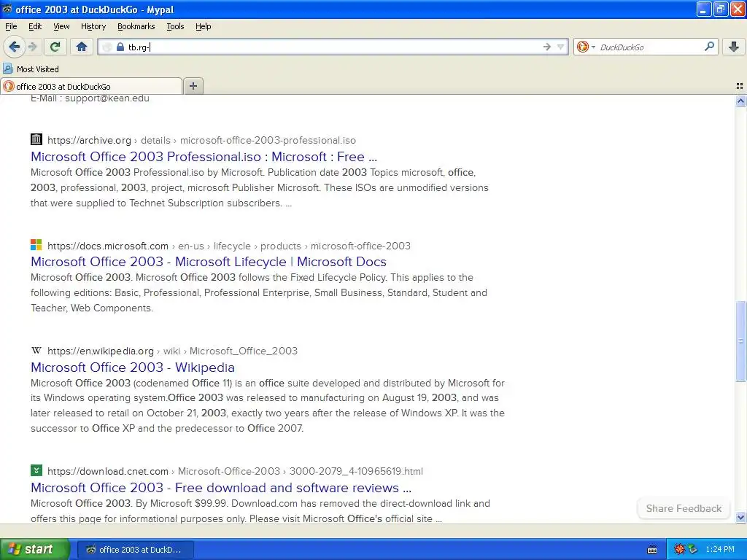Open the Free download and software reviews result
The width and height of the screenshot is (747, 560).
(x=221, y=488)
